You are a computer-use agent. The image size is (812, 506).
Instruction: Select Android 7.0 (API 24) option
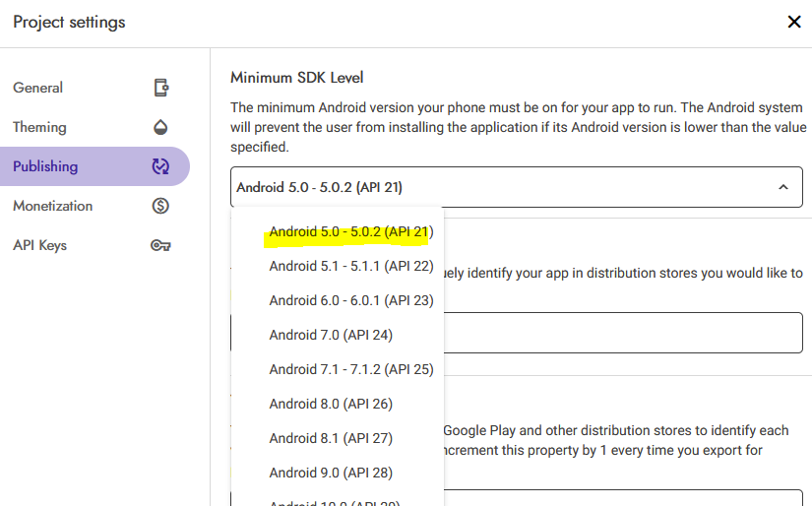(331, 335)
